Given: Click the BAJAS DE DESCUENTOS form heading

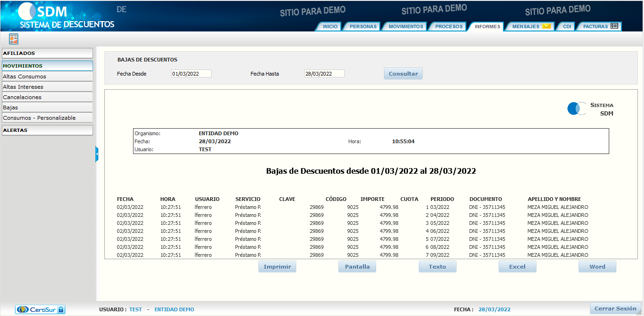Looking at the screenshot, I should [147, 60].
